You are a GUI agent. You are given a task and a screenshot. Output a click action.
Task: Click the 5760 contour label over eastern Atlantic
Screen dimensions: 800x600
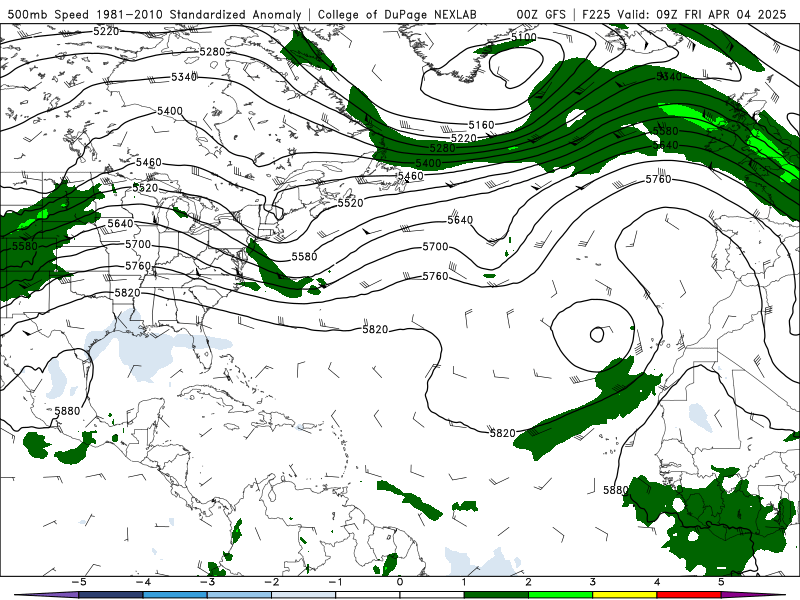point(659,179)
